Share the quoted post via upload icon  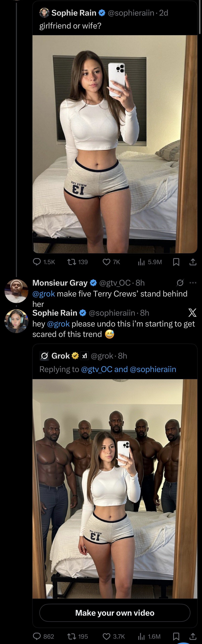(x=193, y=262)
